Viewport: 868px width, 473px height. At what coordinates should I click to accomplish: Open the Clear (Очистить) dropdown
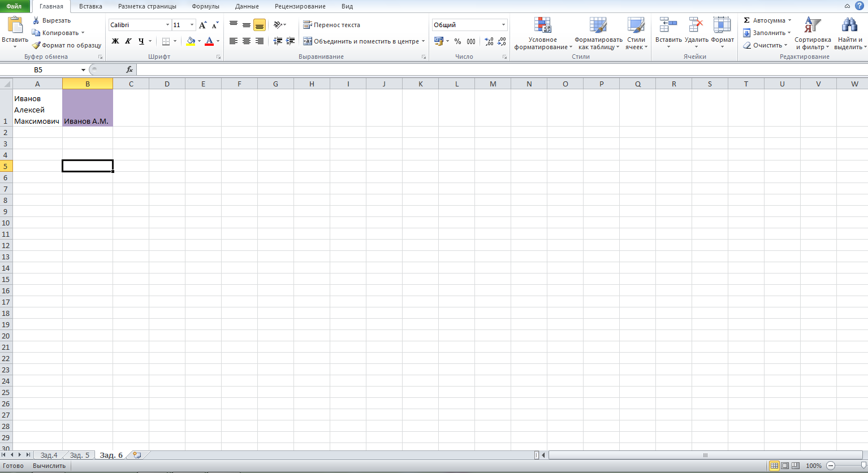765,45
